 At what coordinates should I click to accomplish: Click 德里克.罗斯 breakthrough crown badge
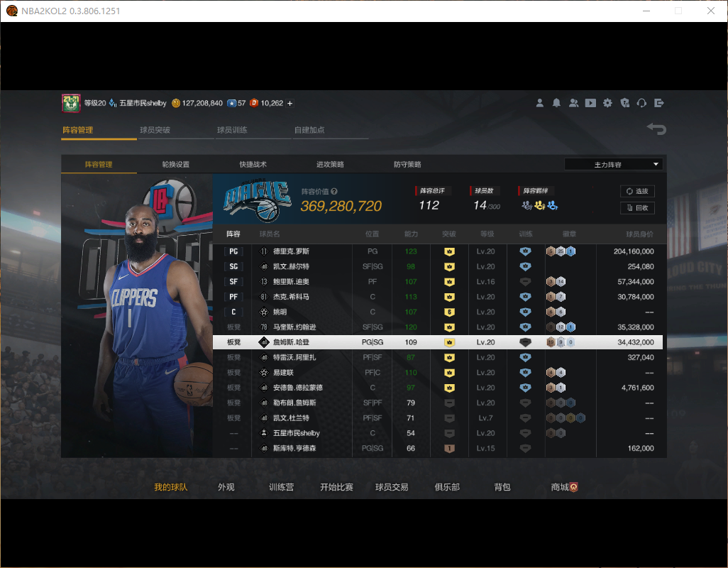pos(449,252)
